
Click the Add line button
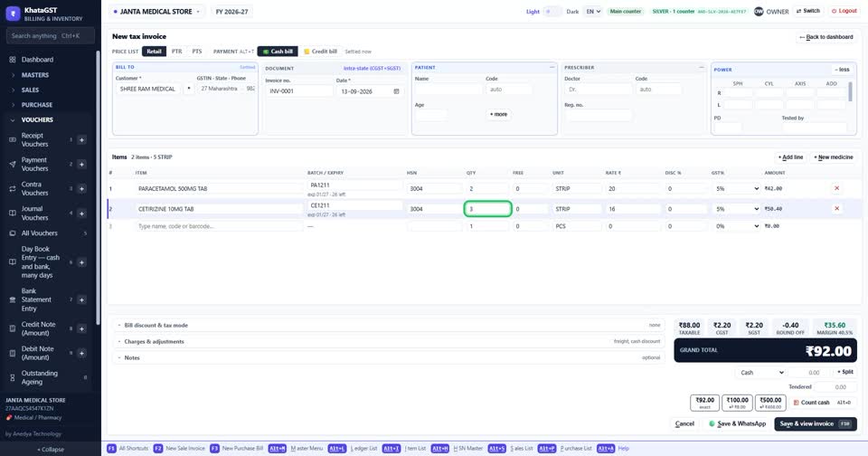click(790, 157)
